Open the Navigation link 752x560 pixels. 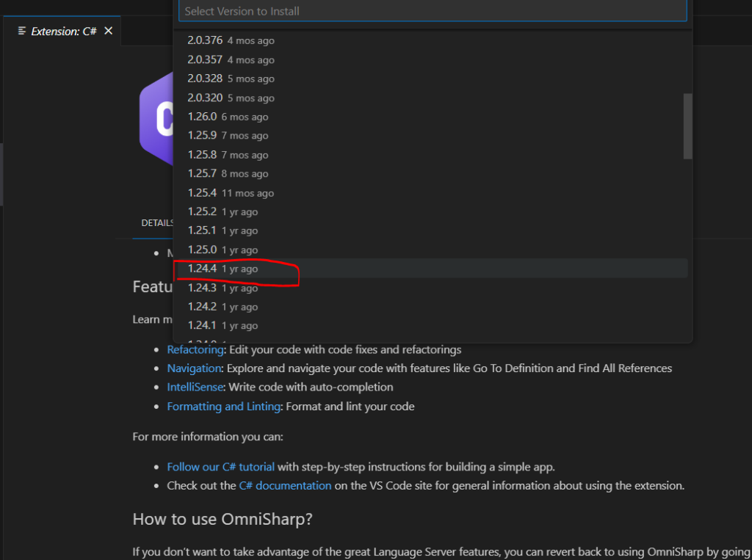(x=194, y=368)
